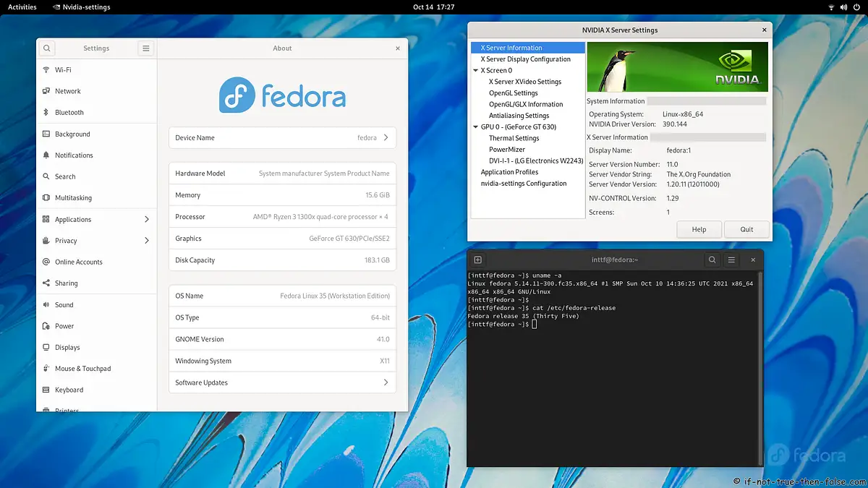Select the Notifications bell icon
This screenshot has width=868, height=488.
coord(46,155)
